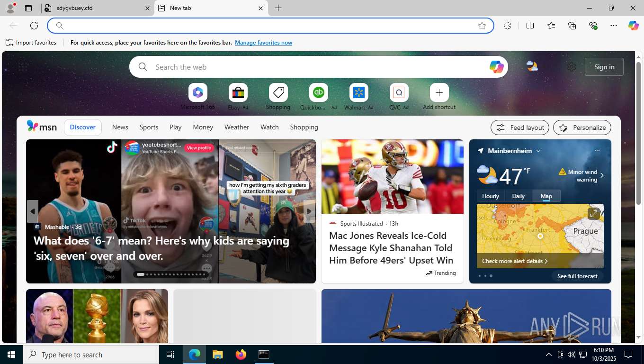Click the msn logo
The width and height of the screenshot is (644, 364).
click(x=42, y=127)
